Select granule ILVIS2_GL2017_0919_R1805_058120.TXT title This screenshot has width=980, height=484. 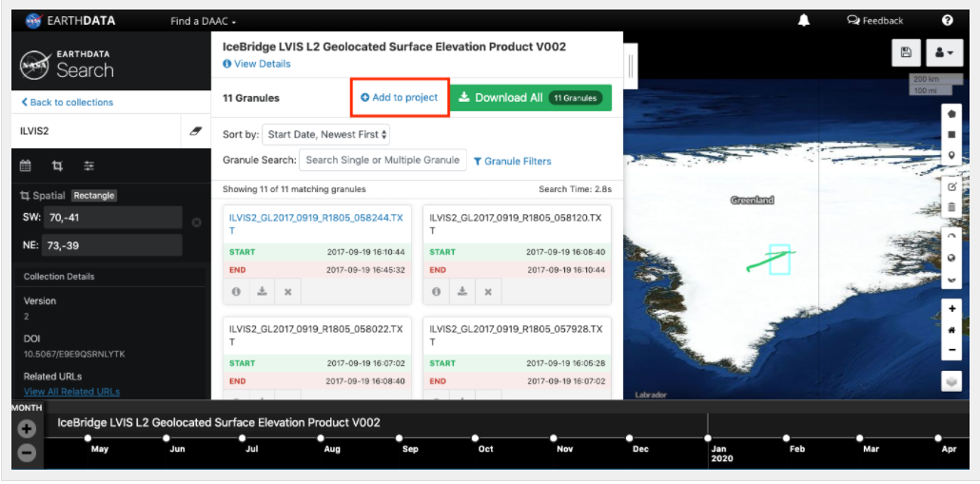click(x=517, y=224)
